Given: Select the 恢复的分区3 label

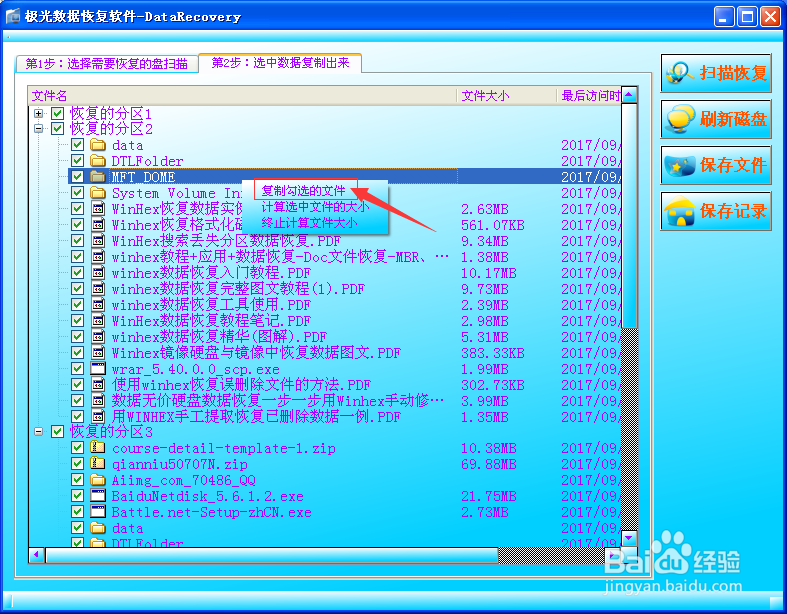Looking at the screenshot, I should click(111, 432).
